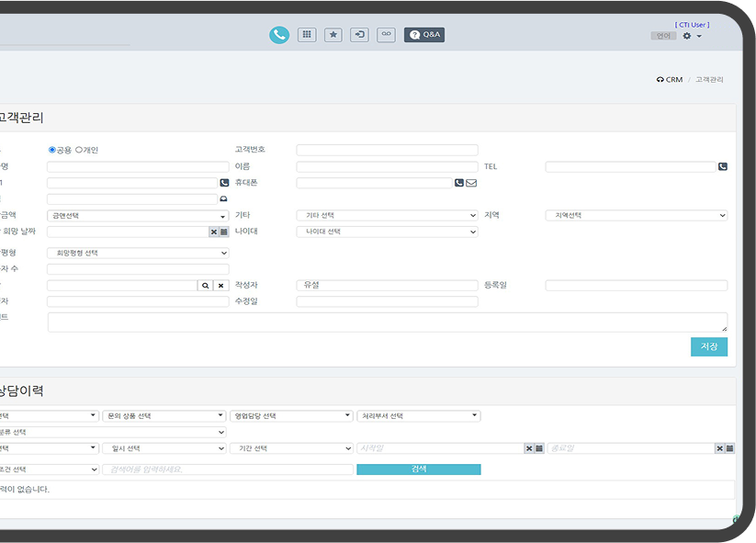This screenshot has height=543, width=756.
Task: Click the phone icon beside TEL field
Action: (x=722, y=167)
